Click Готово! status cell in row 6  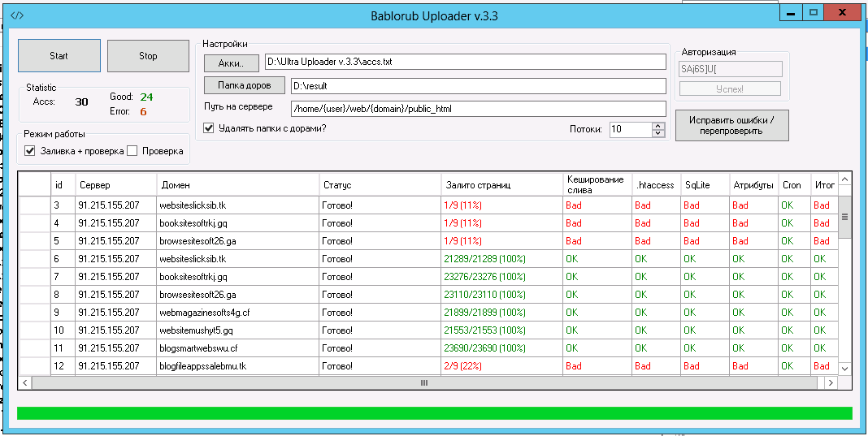(380, 259)
